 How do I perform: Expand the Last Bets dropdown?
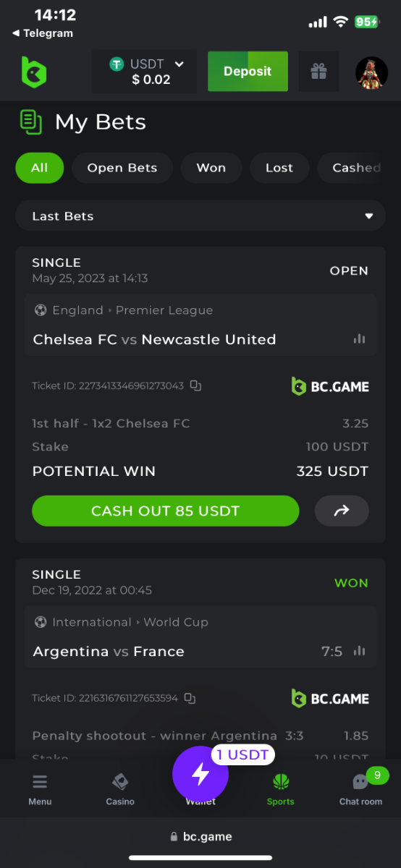tap(200, 216)
